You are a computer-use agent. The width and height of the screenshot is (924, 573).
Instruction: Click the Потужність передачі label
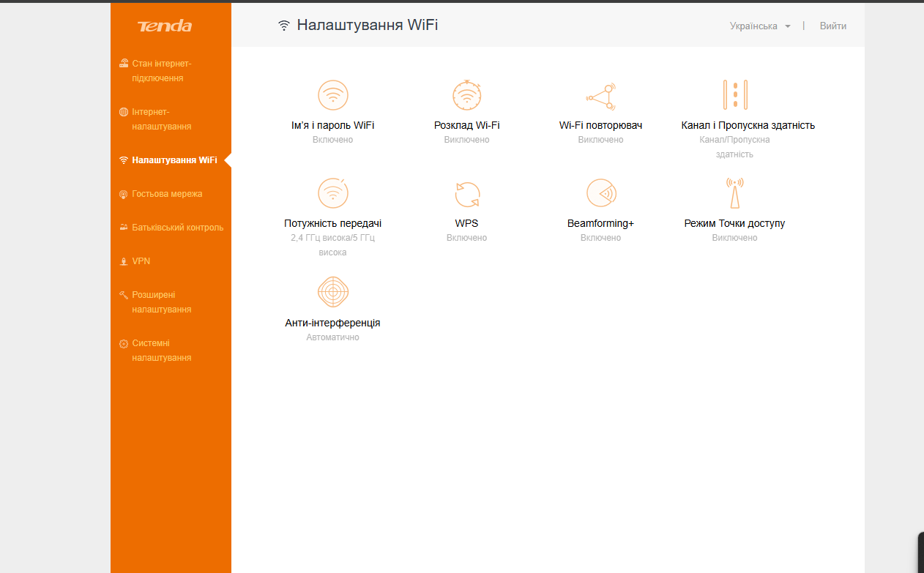coord(333,223)
